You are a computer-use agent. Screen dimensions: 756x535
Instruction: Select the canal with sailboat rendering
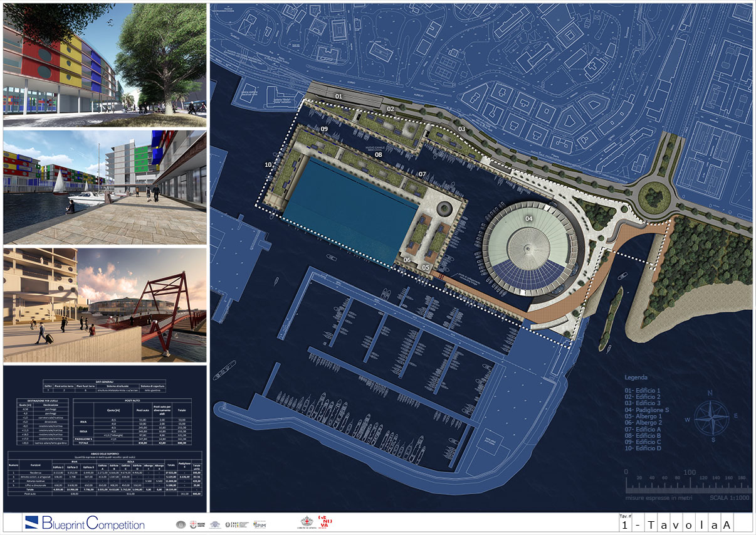(x=105, y=187)
